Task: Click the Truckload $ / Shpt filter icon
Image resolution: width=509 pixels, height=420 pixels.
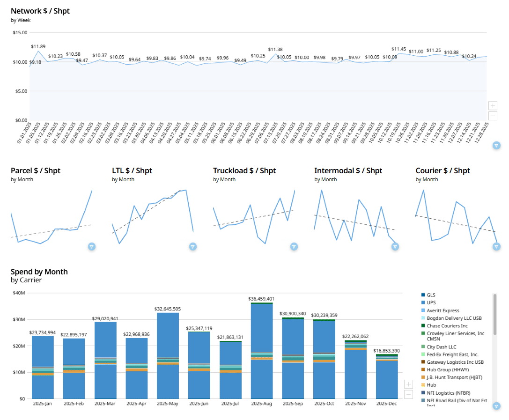Action: (x=294, y=246)
